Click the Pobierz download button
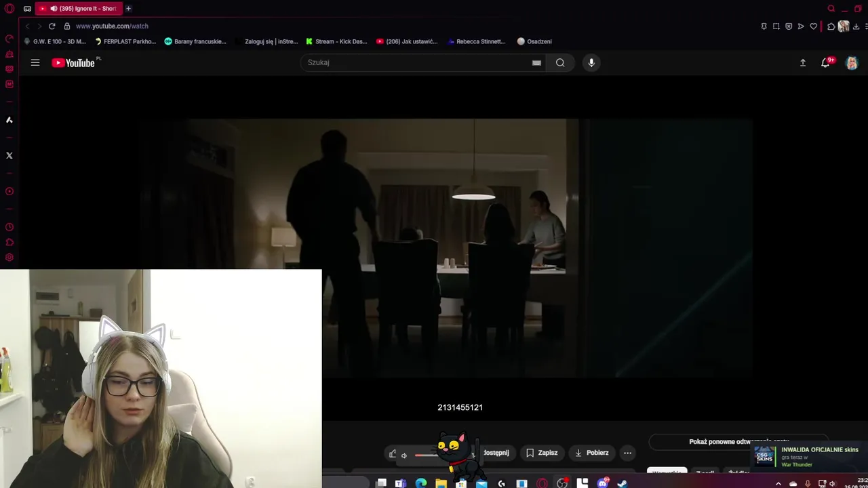The width and height of the screenshot is (868, 488). [x=591, y=453]
